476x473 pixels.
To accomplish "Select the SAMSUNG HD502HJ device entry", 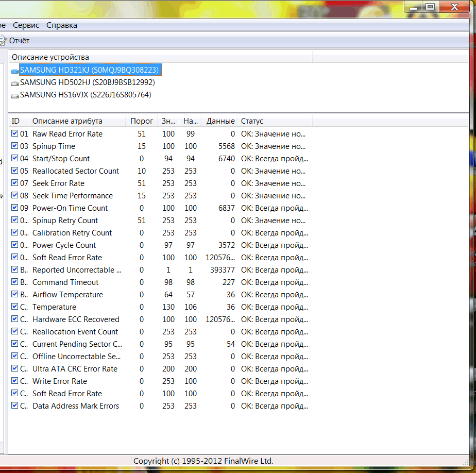I will [x=88, y=82].
